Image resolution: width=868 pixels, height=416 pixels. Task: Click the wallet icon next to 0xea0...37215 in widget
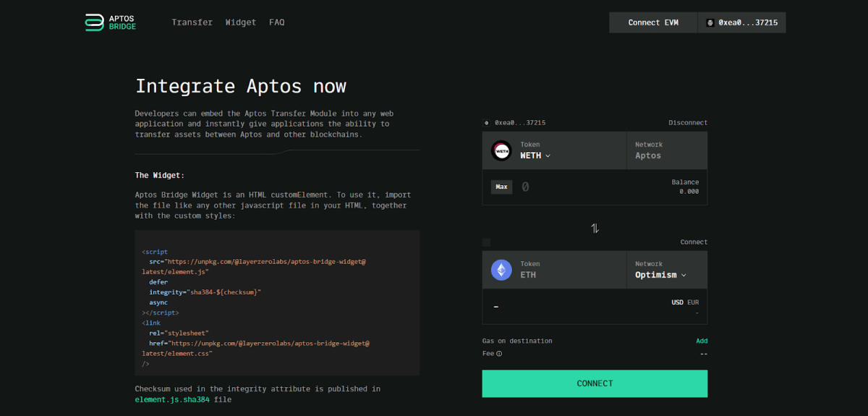click(486, 123)
